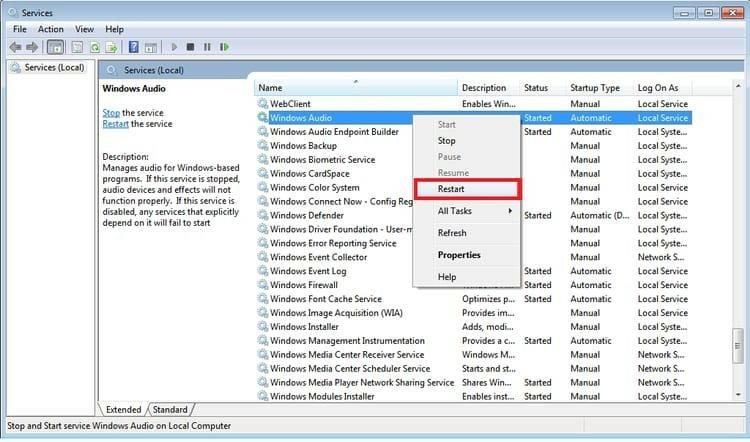Sort by the Startup Type column header
Image resolution: width=750 pixels, height=442 pixels.
(x=600, y=88)
